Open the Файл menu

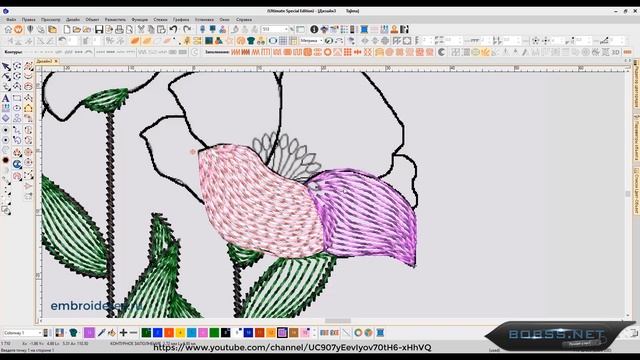11,20
